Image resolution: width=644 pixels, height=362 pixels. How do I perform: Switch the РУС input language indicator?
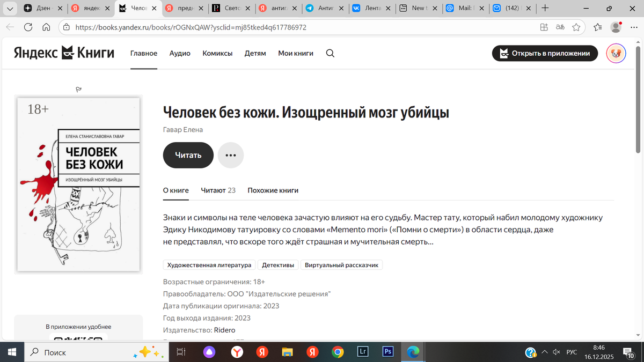pyautogui.click(x=572, y=352)
